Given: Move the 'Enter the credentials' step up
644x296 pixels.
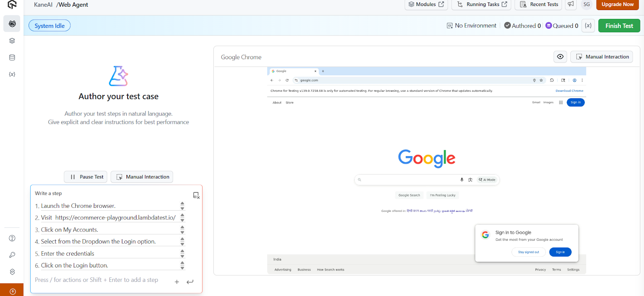Looking at the screenshot, I should tap(182, 251).
